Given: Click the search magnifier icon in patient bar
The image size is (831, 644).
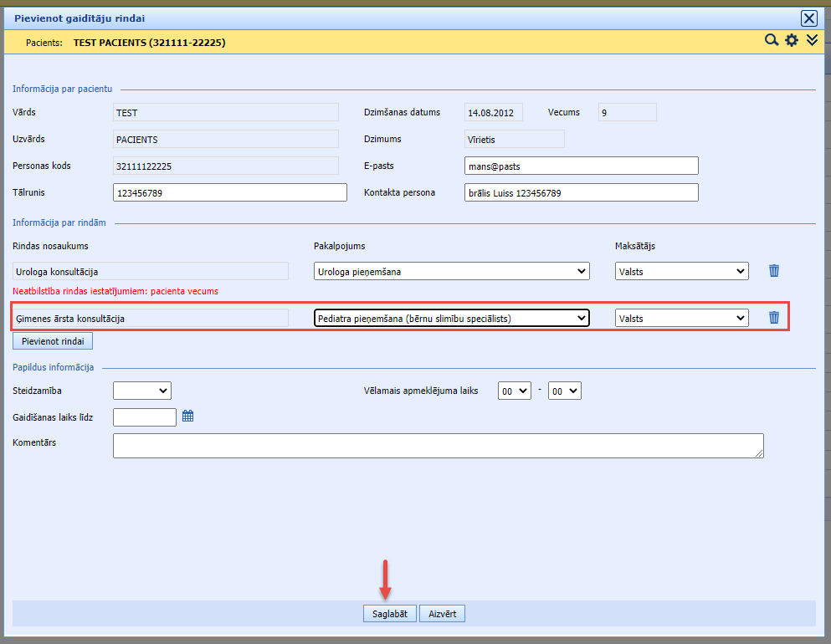Looking at the screenshot, I should click(771, 40).
